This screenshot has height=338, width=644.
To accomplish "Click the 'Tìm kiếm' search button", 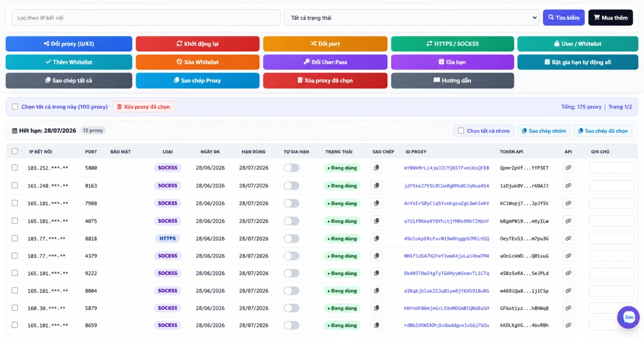I will (x=563, y=18).
